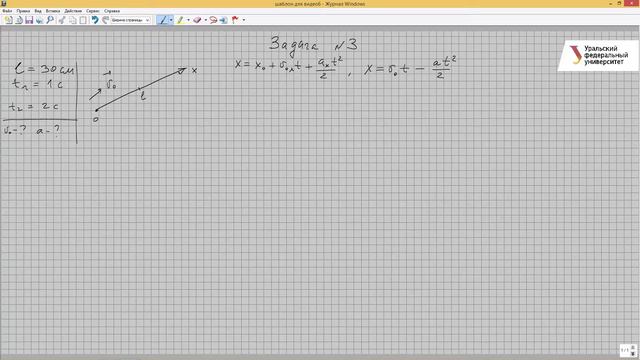
Task: Click the 1/1 page indicator
Action: [x=625, y=350]
